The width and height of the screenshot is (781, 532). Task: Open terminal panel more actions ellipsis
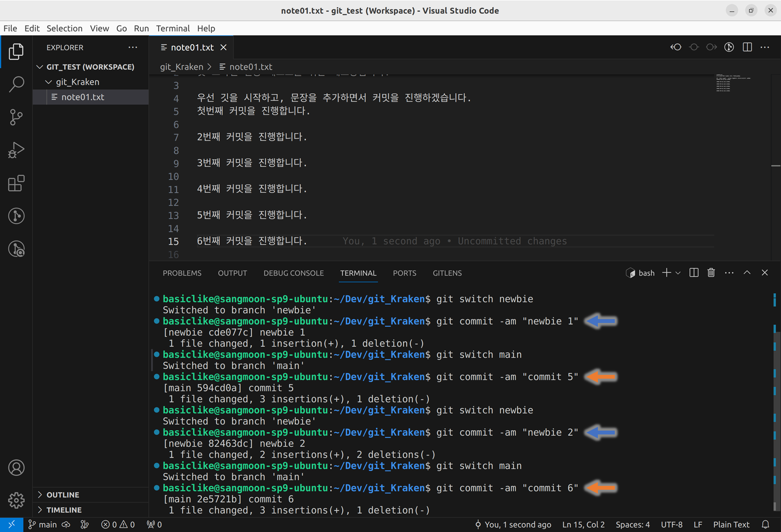tap(729, 273)
